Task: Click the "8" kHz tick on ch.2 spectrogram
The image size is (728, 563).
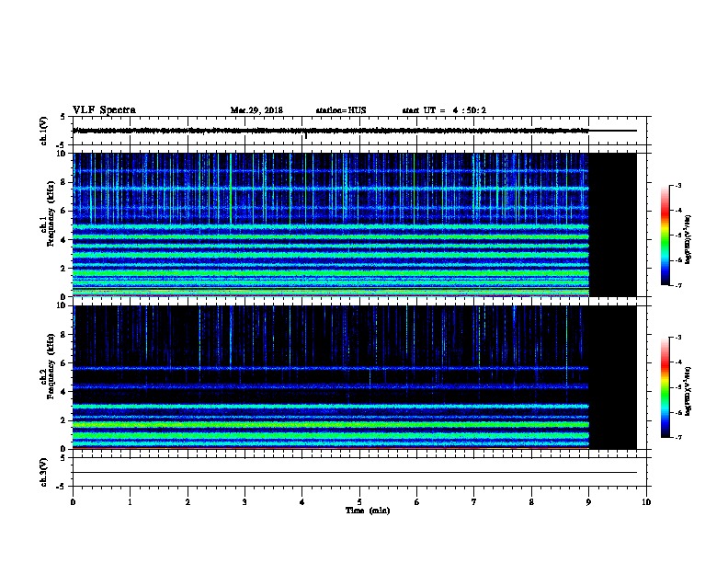Action: click(64, 335)
